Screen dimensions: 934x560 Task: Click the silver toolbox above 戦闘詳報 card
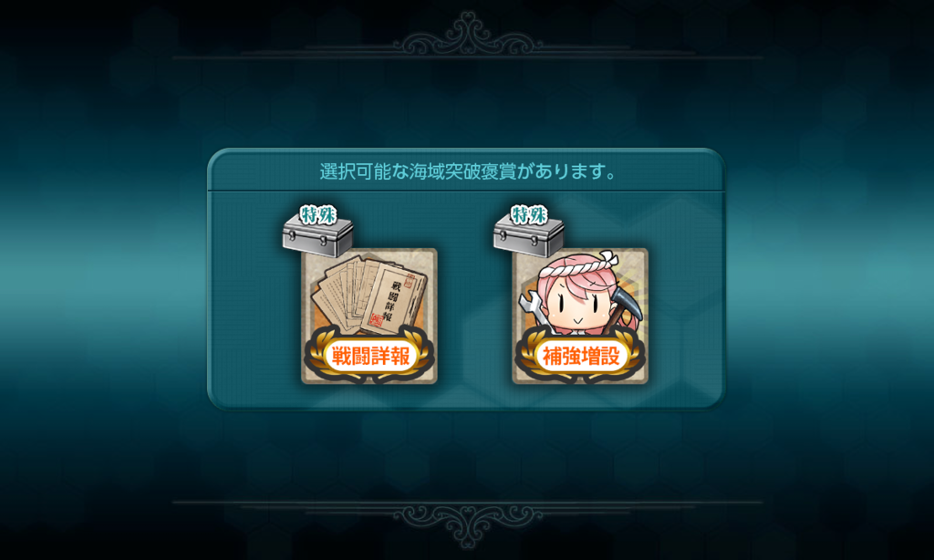(x=317, y=238)
